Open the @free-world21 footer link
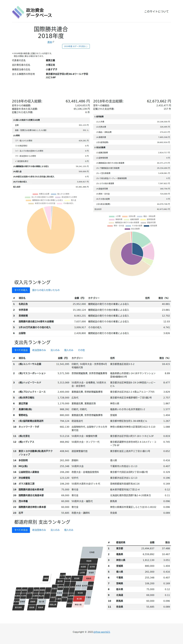The width and height of the screenshot is (183, 644). tap(102, 632)
